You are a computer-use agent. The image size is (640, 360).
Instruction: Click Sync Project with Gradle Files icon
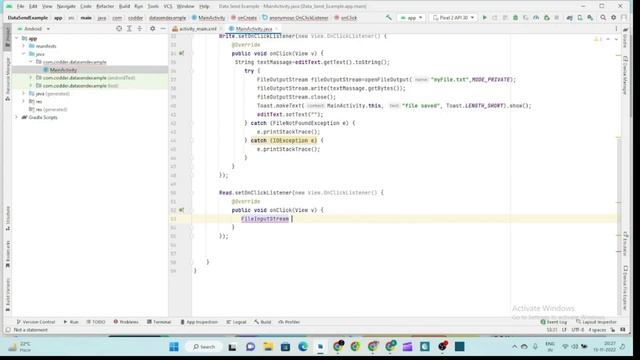569,18
